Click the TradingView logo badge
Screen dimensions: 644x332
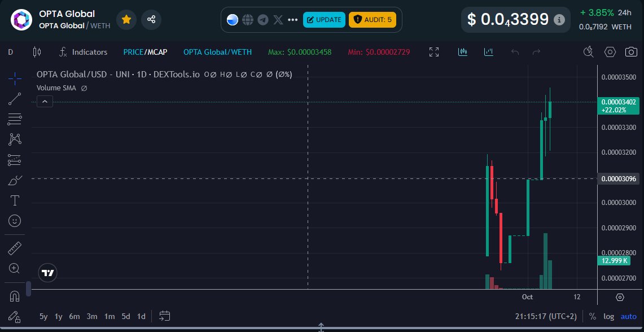[x=48, y=273]
